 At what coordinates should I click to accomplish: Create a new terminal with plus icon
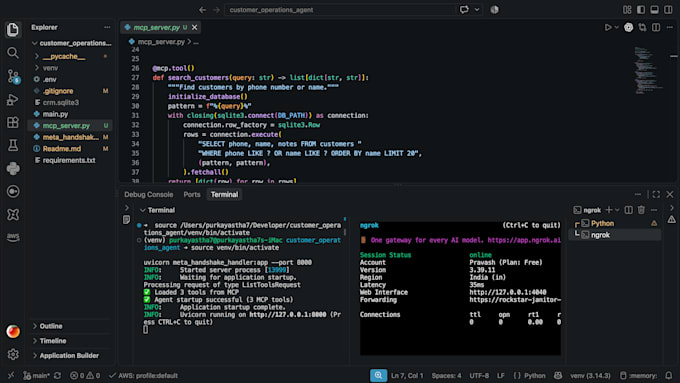click(609, 210)
